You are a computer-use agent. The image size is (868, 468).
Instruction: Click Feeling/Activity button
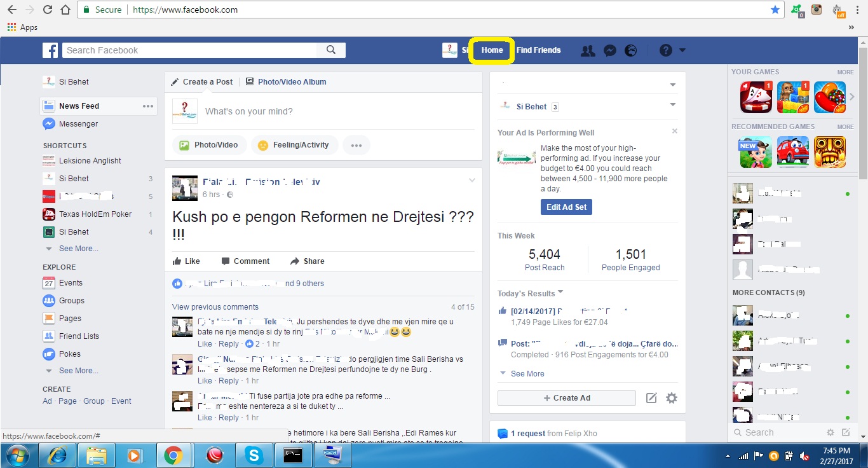pos(294,145)
